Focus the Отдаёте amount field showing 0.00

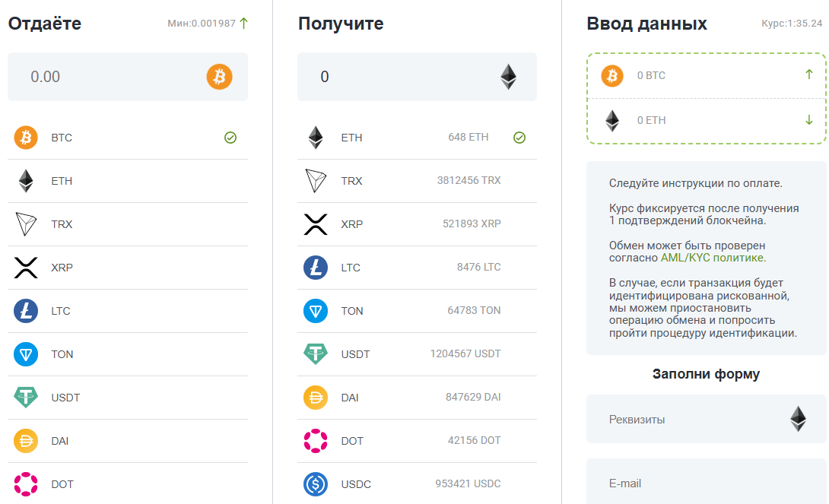128,77
